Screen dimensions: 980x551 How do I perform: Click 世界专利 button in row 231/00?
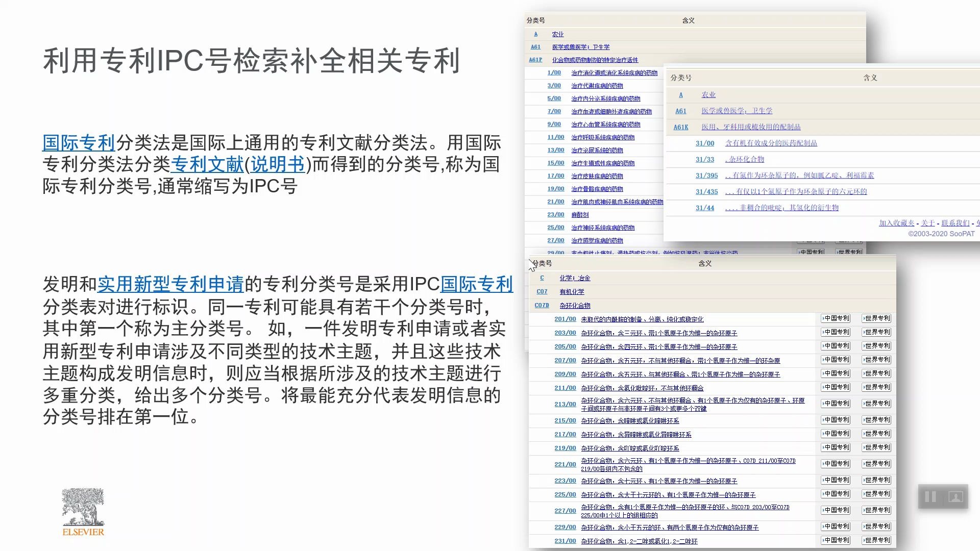click(x=876, y=540)
